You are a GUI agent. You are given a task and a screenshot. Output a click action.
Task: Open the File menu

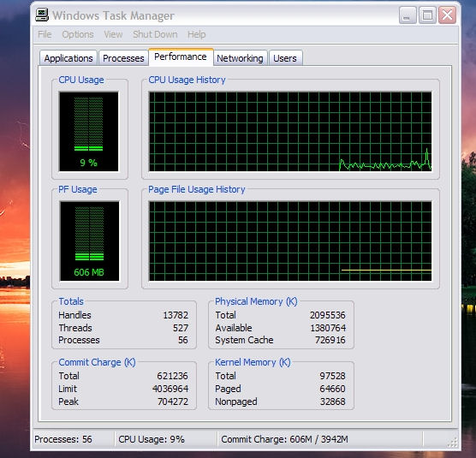coord(45,34)
